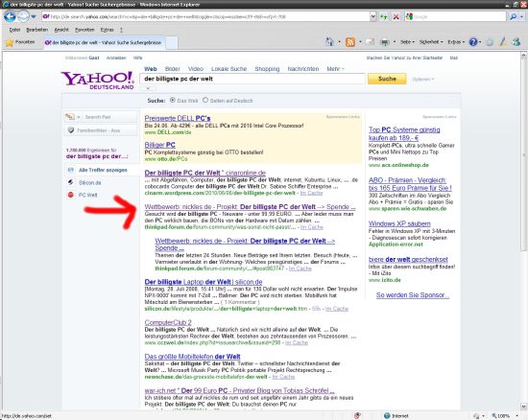
Task: Go back with the browser back arrow
Action: 10,16
